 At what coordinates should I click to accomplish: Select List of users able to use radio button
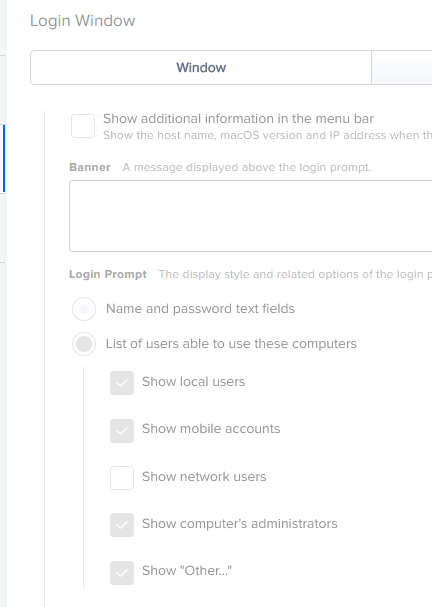click(x=84, y=344)
